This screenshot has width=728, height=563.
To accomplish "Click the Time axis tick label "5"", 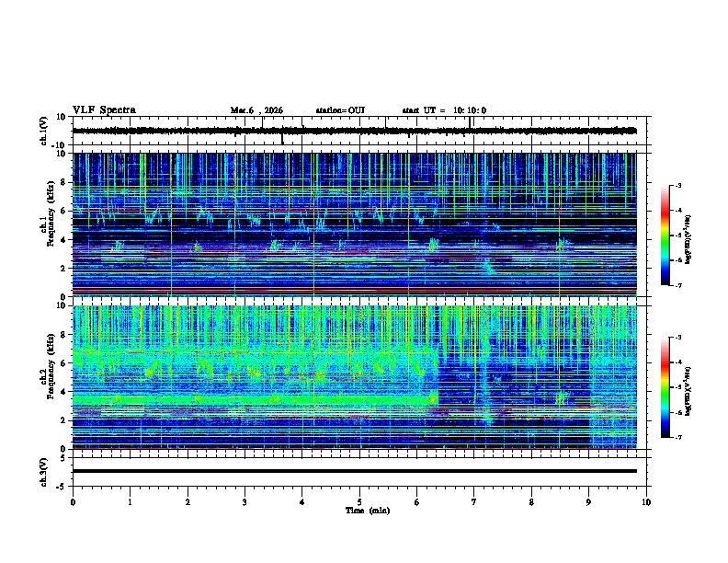I will (x=359, y=502).
